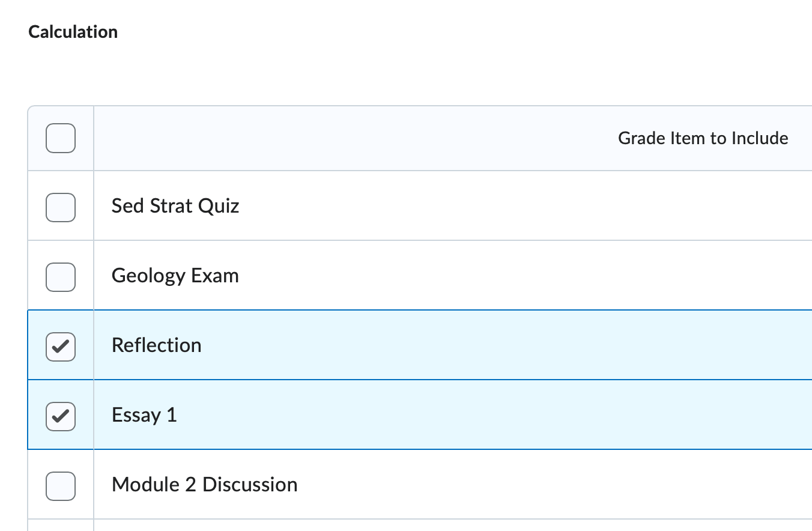Viewport: 812px width, 531px height.
Task: Check Module 2 Discussion for inclusion
Action: pos(60,485)
